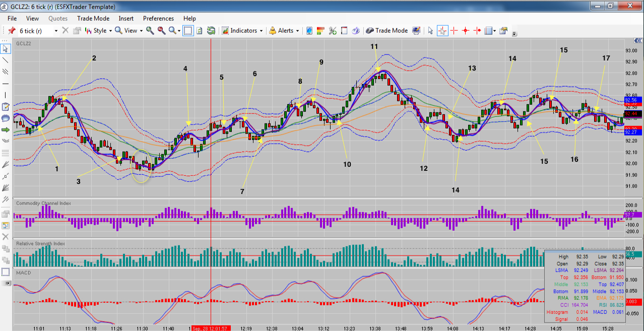Open the Help menu
Screen dimensions: 644x331
189,18
